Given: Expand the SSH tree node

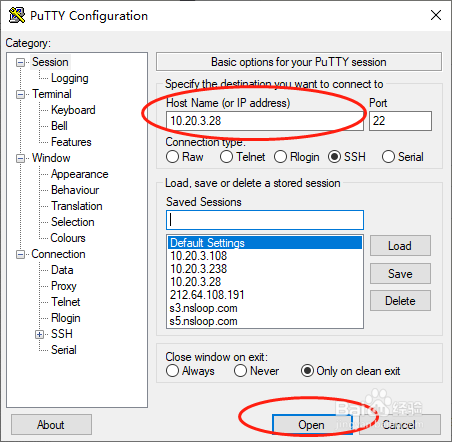Looking at the screenshot, I should click(39, 334).
